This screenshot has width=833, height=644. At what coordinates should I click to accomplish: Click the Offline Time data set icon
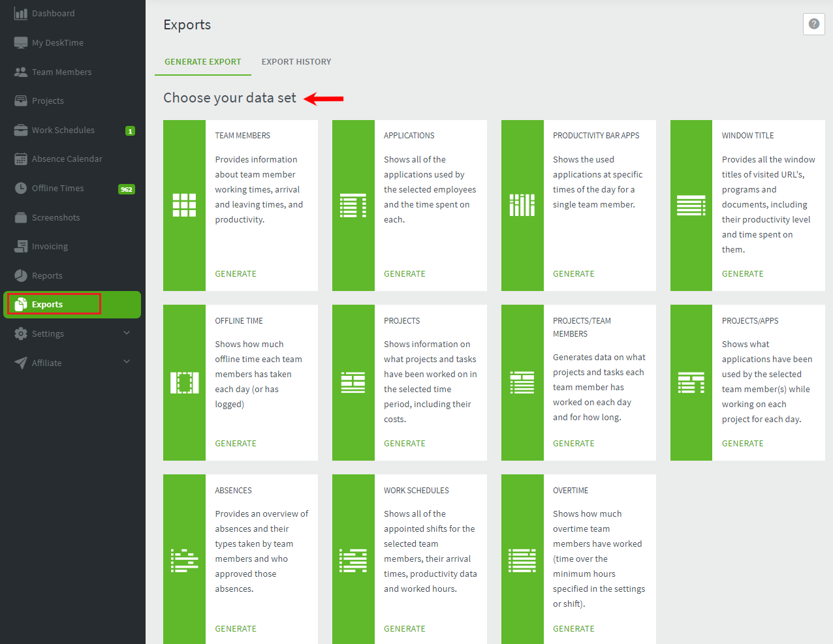(184, 383)
